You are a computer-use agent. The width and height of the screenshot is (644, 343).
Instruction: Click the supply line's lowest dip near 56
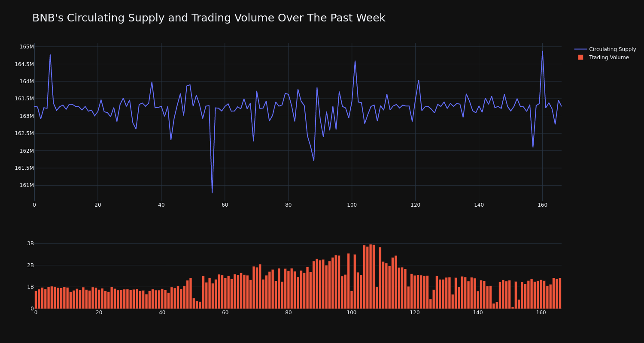pos(212,193)
